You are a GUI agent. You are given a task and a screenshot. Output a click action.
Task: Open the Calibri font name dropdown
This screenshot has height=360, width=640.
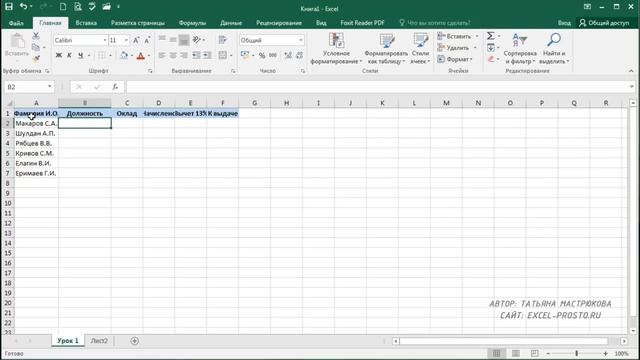click(x=105, y=40)
